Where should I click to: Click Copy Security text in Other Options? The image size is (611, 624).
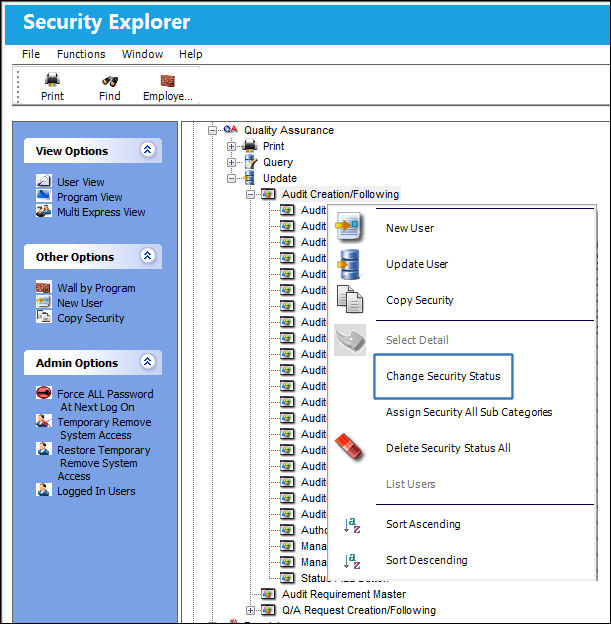pos(91,318)
